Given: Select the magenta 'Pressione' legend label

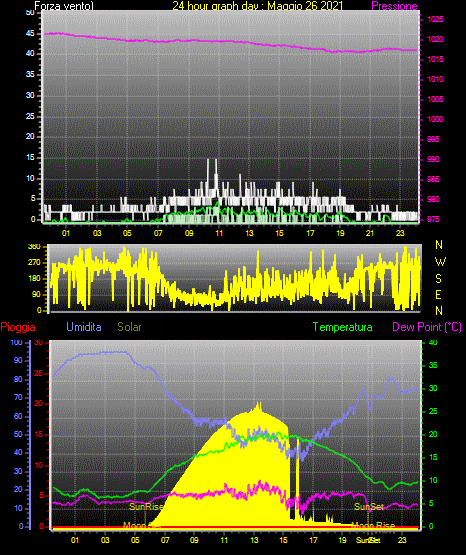Looking at the screenshot, I should [x=394, y=6].
